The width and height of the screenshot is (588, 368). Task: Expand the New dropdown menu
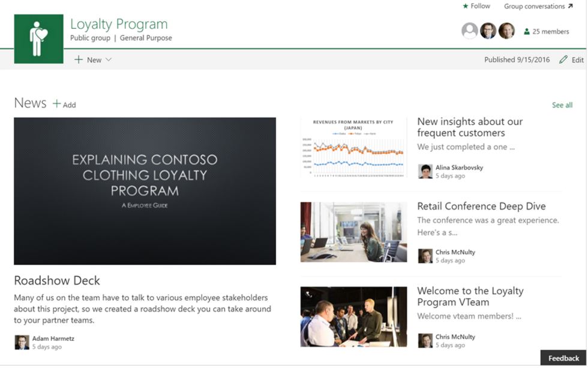[93, 60]
